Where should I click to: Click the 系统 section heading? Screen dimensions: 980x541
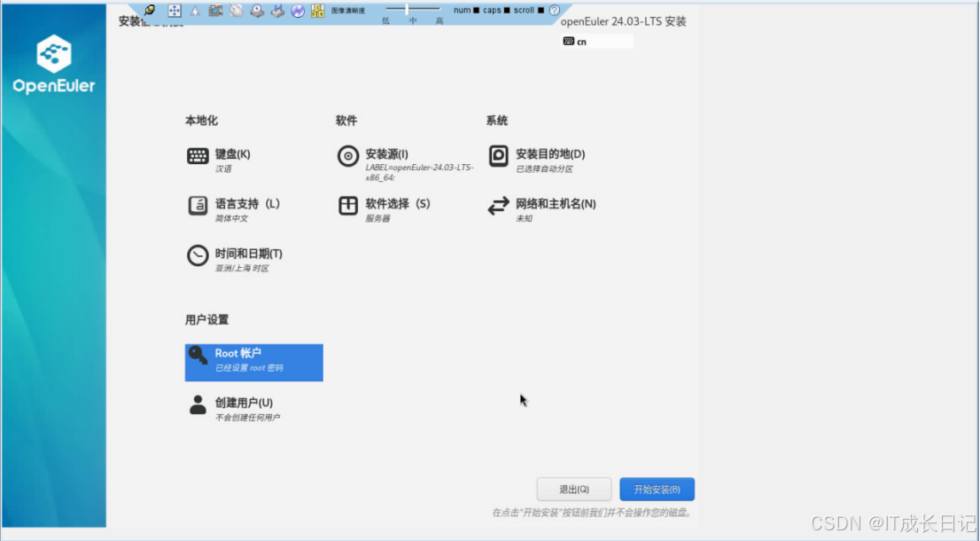point(497,121)
